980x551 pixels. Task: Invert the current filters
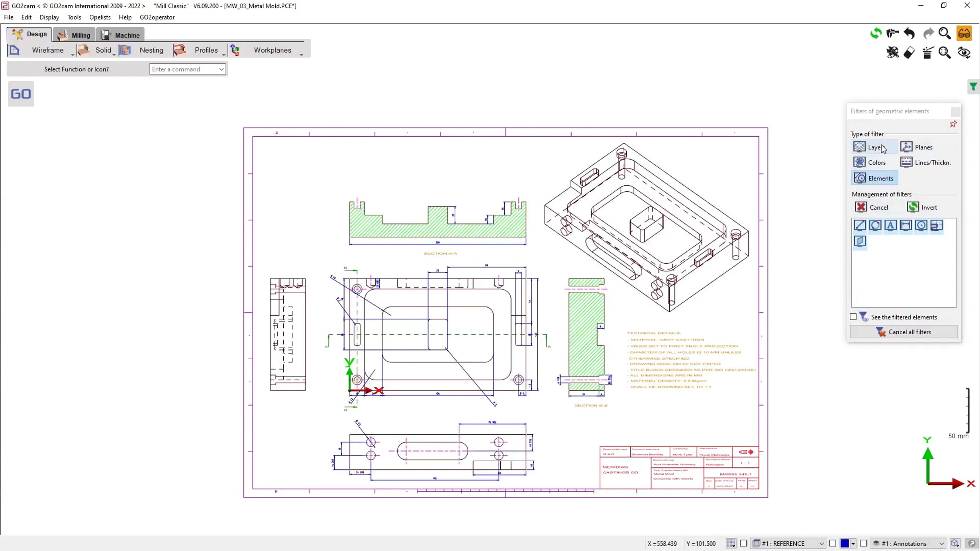tap(922, 207)
